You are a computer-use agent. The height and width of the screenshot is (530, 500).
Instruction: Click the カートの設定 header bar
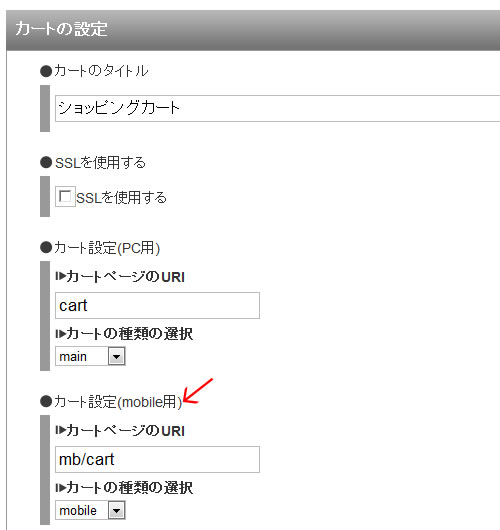click(253, 30)
